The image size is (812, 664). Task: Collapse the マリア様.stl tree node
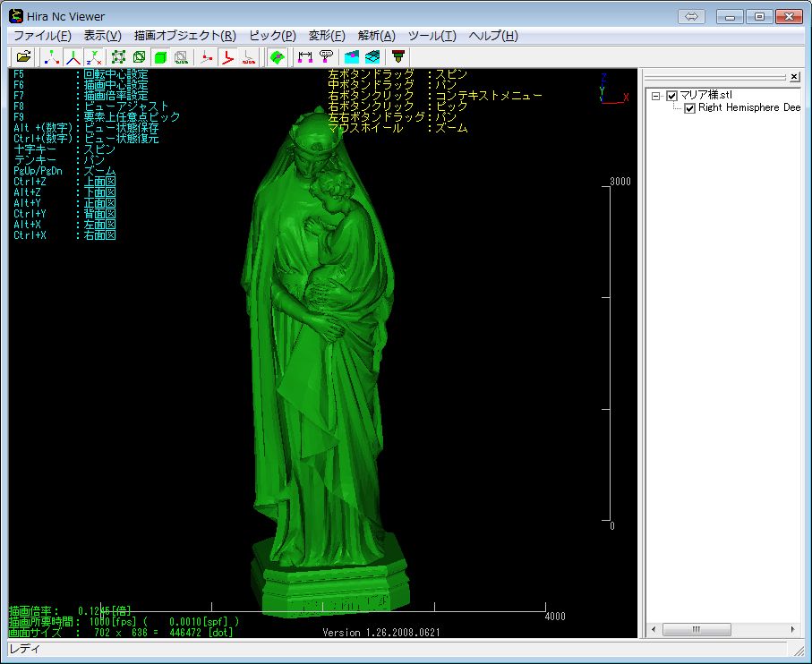coord(656,96)
